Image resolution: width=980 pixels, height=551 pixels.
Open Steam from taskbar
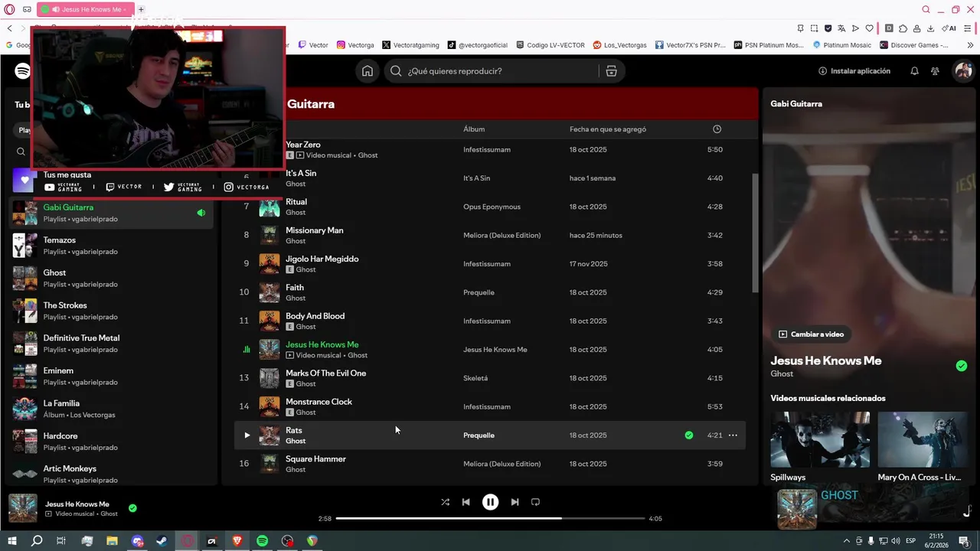162,541
